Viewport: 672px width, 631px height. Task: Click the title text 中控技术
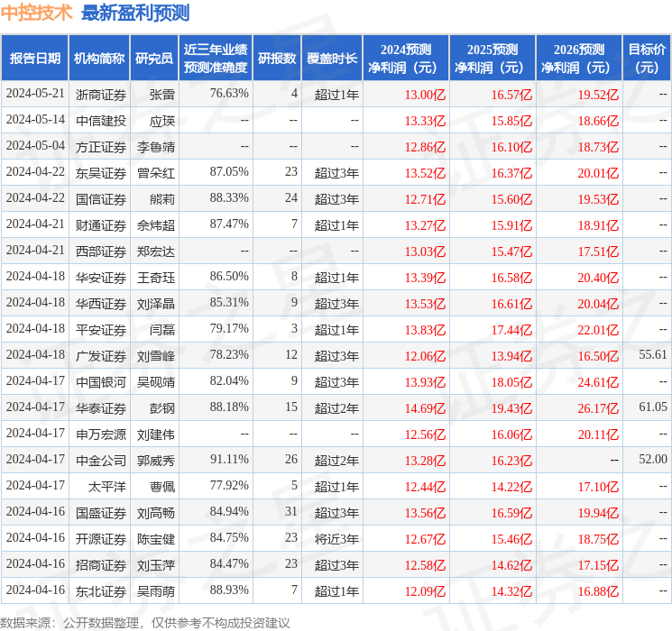37,13
